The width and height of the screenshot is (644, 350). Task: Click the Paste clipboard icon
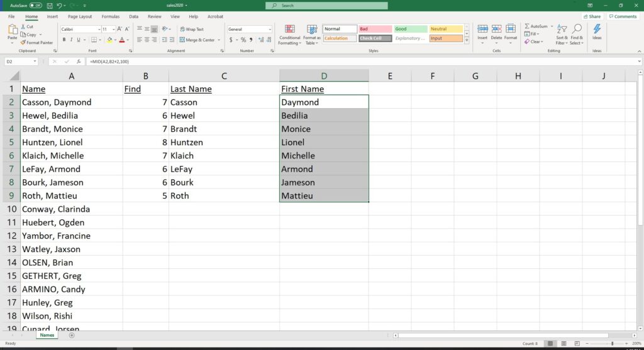click(x=13, y=30)
